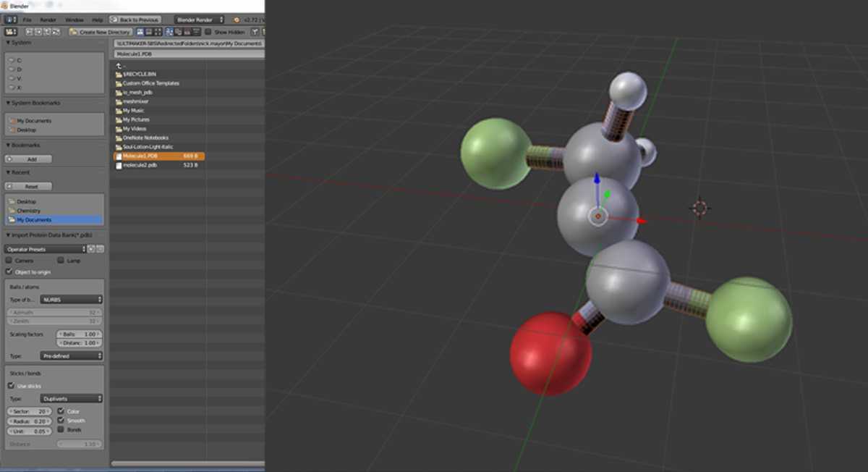
Task: Adjust the sticks Sector value field
Action: click(28, 411)
